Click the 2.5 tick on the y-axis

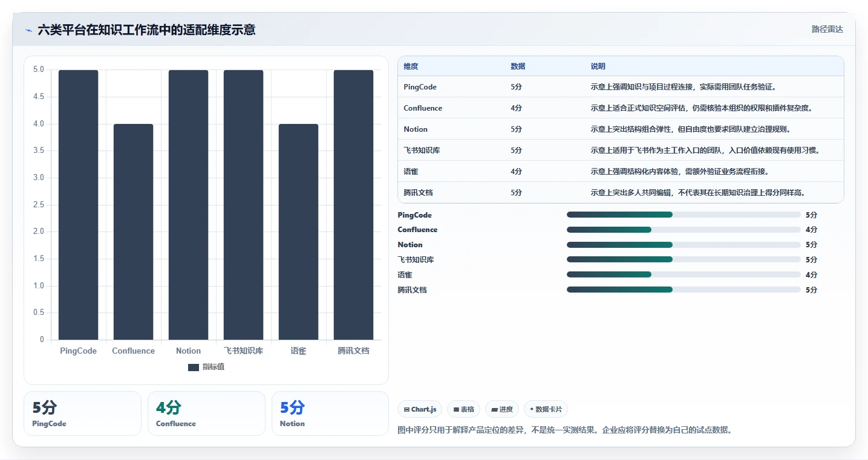38,205
